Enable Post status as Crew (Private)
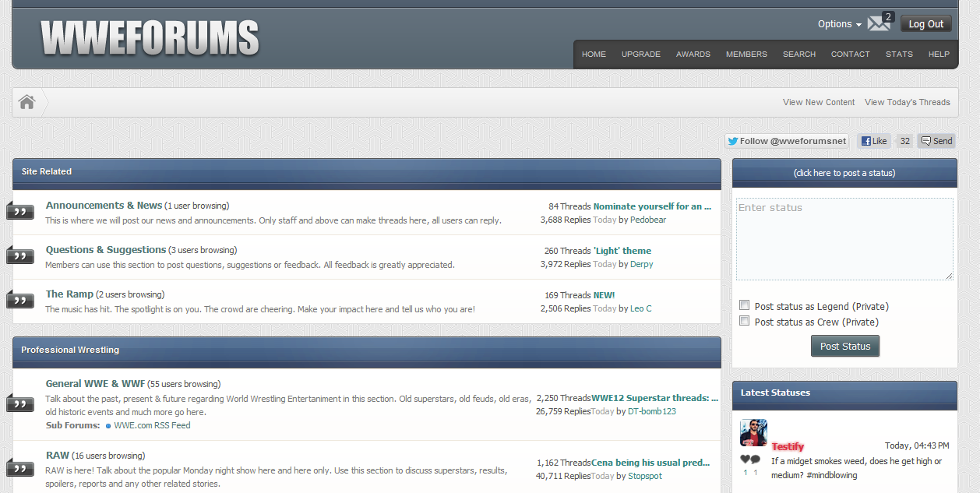 coord(745,321)
